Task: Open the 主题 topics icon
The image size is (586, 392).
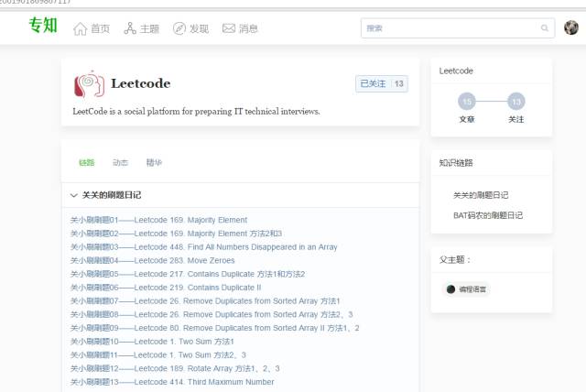Action: (x=130, y=28)
